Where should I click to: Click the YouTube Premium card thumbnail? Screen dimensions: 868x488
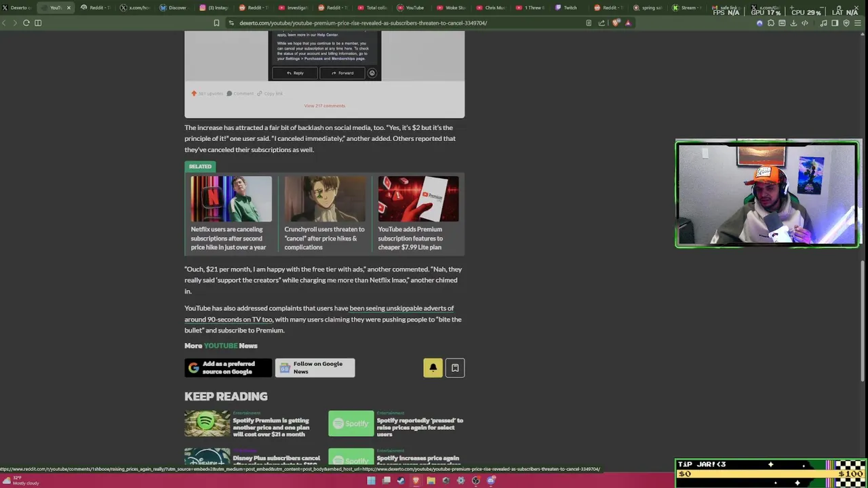point(418,199)
